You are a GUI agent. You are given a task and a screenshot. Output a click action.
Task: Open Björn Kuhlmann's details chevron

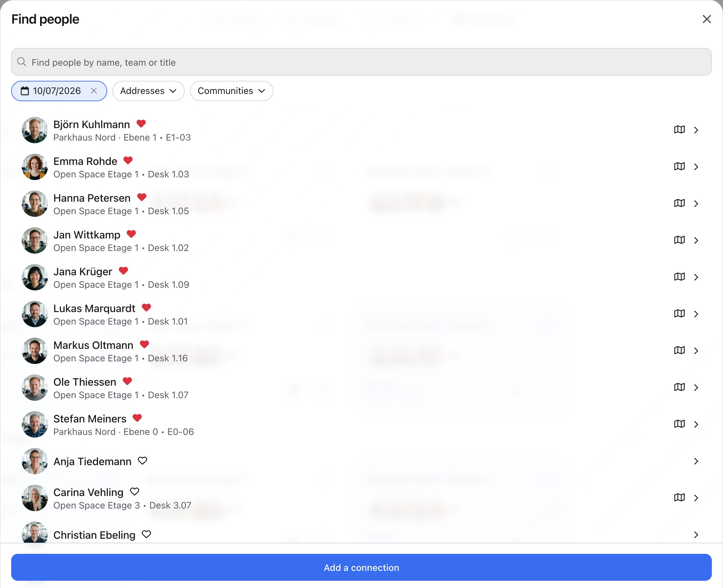696,130
